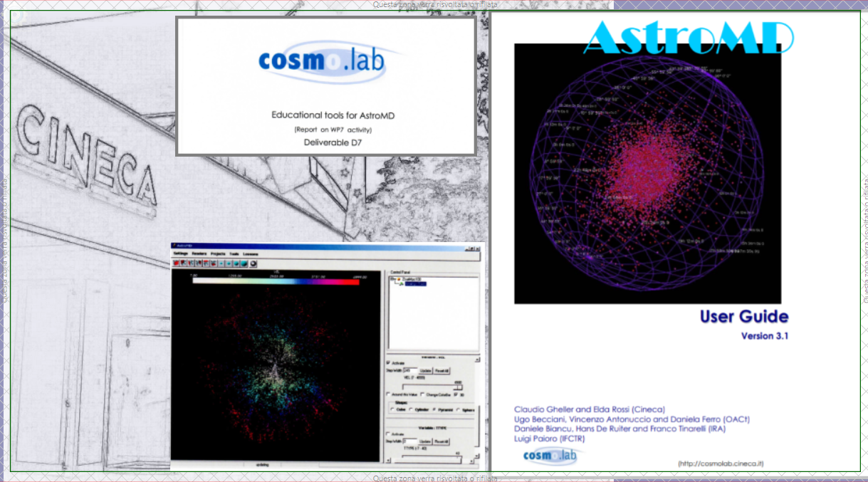Click the Update button for variable VEL
Viewport: 868px width, 482px height.
[x=425, y=371]
